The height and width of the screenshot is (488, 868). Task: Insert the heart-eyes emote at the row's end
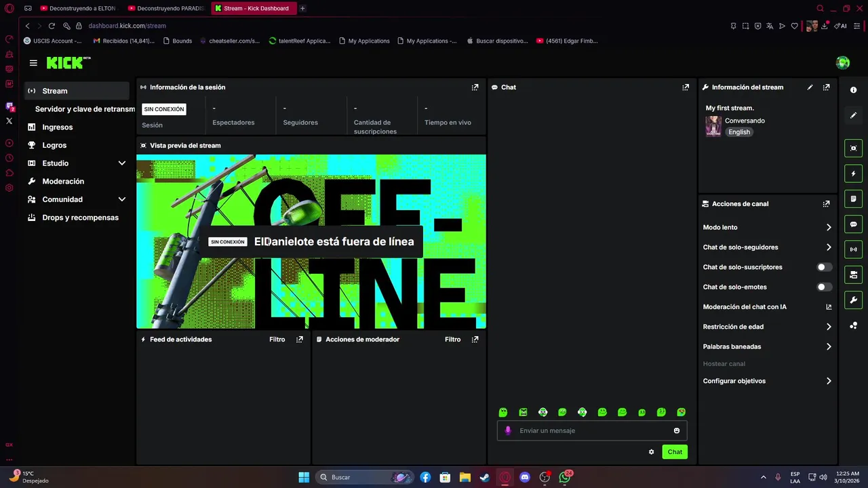pyautogui.click(x=681, y=412)
